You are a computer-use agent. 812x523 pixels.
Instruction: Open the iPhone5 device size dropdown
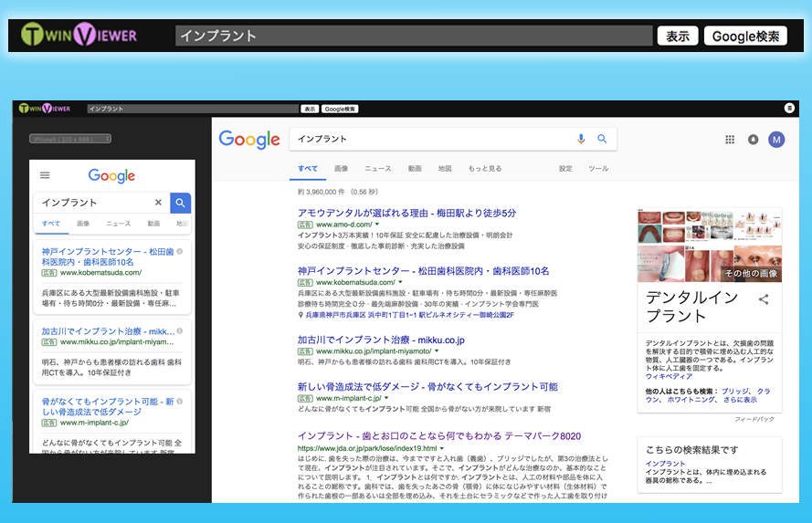tap(70, 139)
